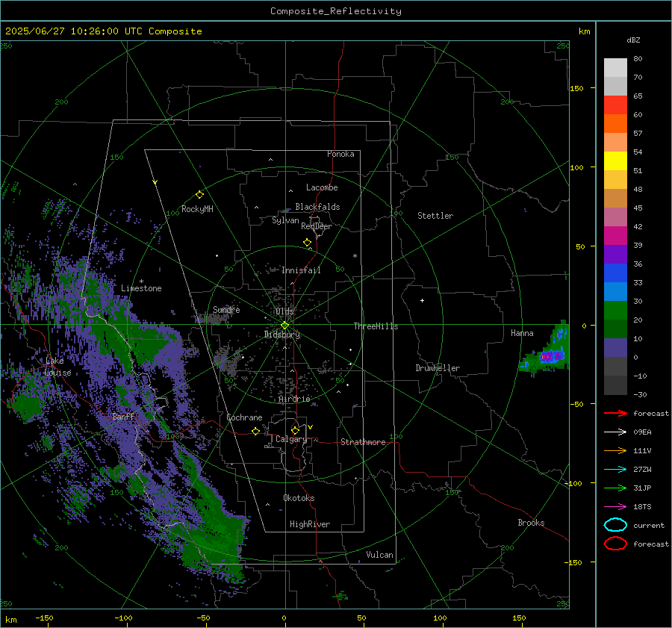Screen dimensions: 672x628
Task: Click the Drumheller label
Action: pyautogui.click(x=438, y=368)
